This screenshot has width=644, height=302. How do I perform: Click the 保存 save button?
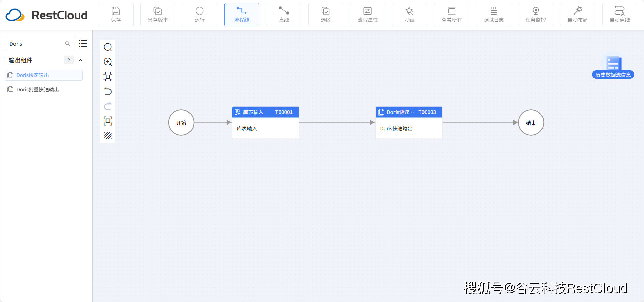(x=116, y=15)
